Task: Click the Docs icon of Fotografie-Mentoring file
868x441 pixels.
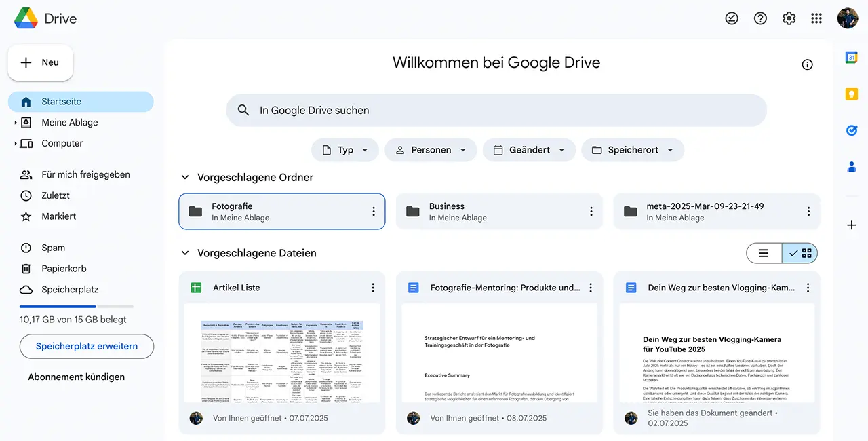Action: pyautogui.click(x=414, y=288)
